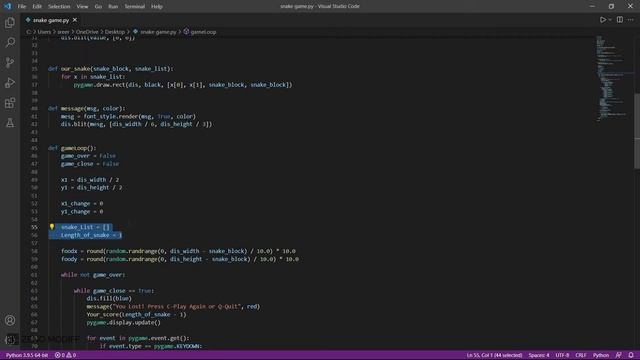The height and width of the screenshot is (360, 640).
Task: Split the editor to the right
Action: point(620,20)
